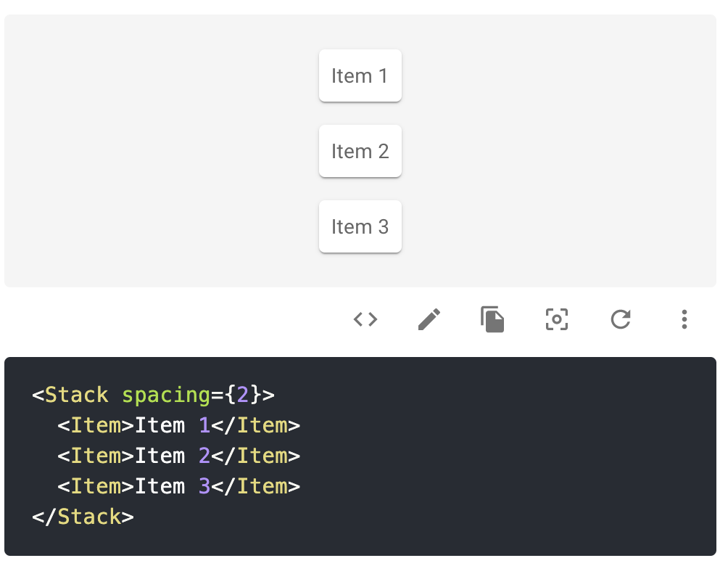Place cursor on the Item 2 code line text
The width and height of the screenshot is (728, 566).
click(x=160, y=456)
